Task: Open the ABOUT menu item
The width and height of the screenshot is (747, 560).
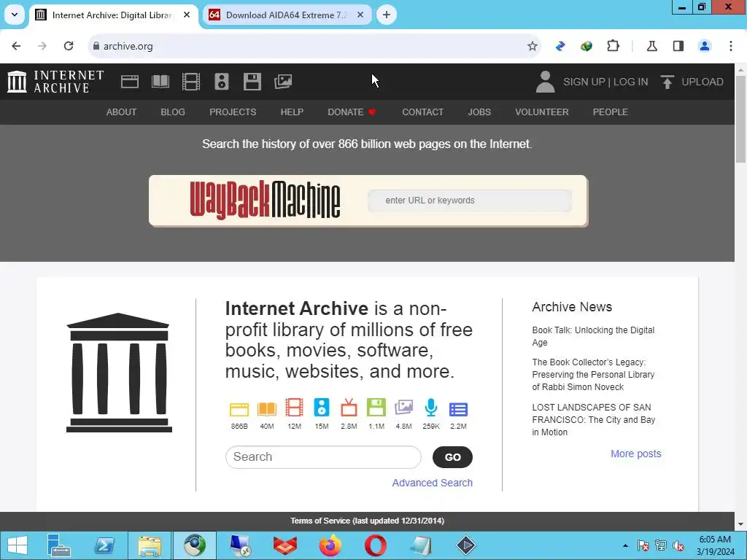Action: click(122, 112)
